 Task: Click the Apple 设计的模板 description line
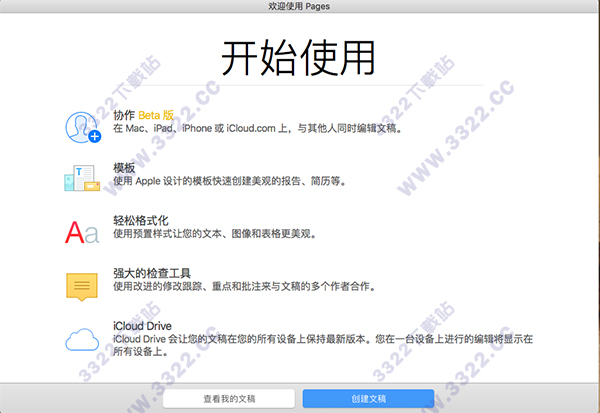230,181
